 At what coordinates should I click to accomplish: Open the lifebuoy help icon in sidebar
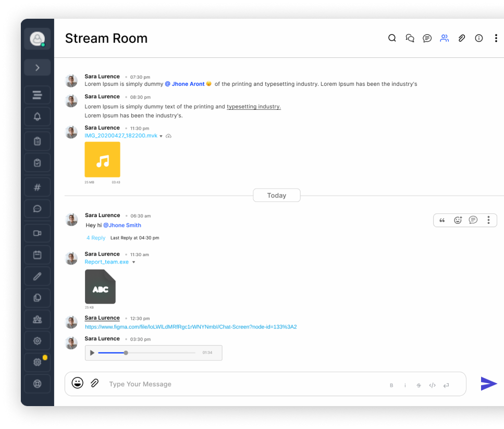pyautogui.click(x=38, y=384)
